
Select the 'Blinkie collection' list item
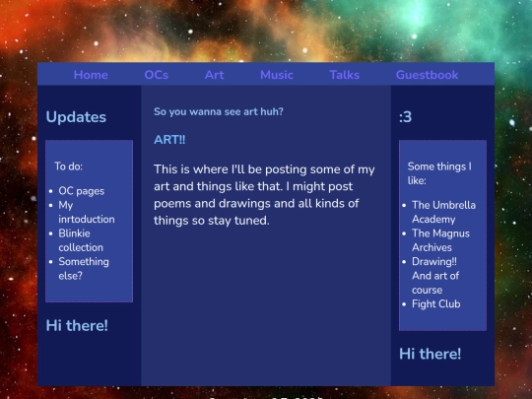click(x=81, y=240)
